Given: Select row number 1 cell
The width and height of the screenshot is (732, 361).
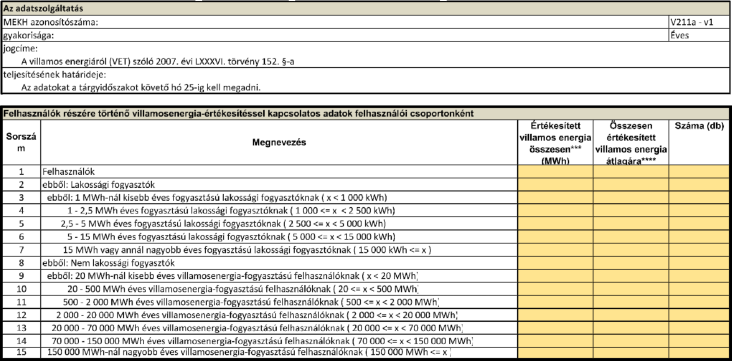Looking at the screenshot, I should coord(21,171).
